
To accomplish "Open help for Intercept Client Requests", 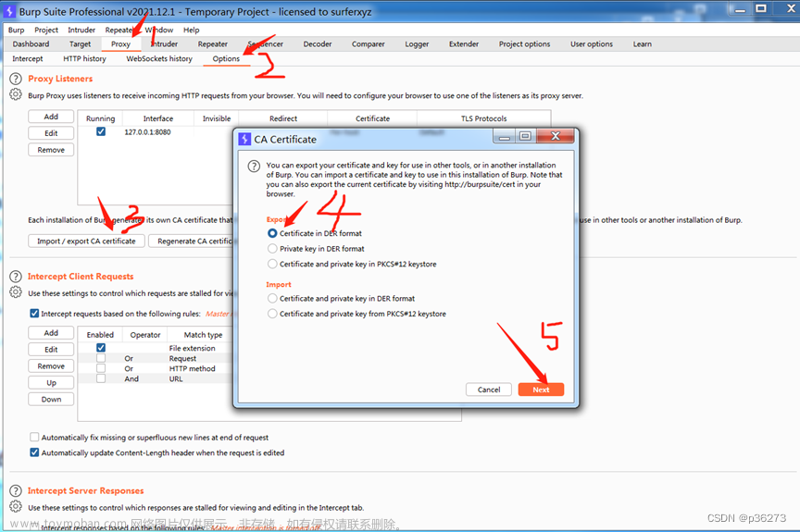I will click(16, 277).
